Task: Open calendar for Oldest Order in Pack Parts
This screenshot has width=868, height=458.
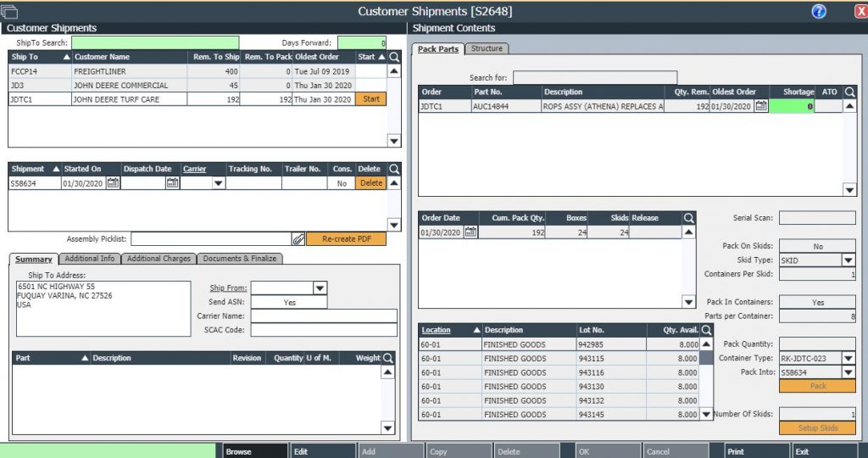Action: [x=761, y=106]
